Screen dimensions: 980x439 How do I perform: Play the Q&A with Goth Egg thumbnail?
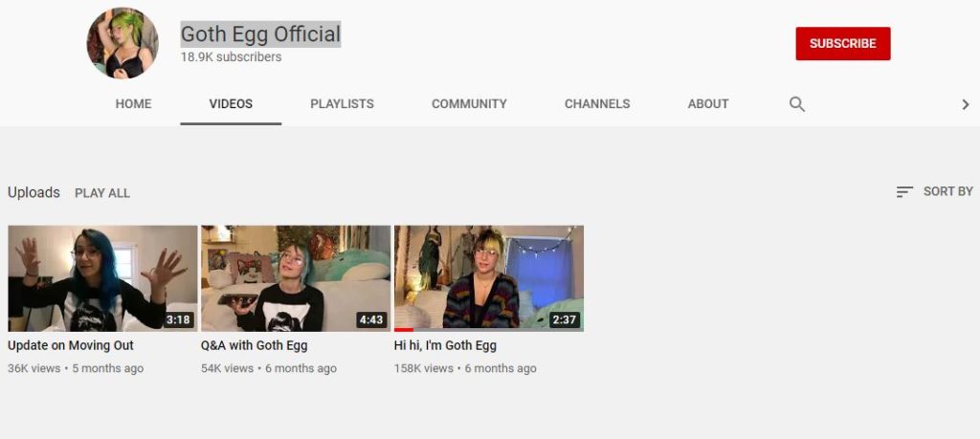[296, 278]
